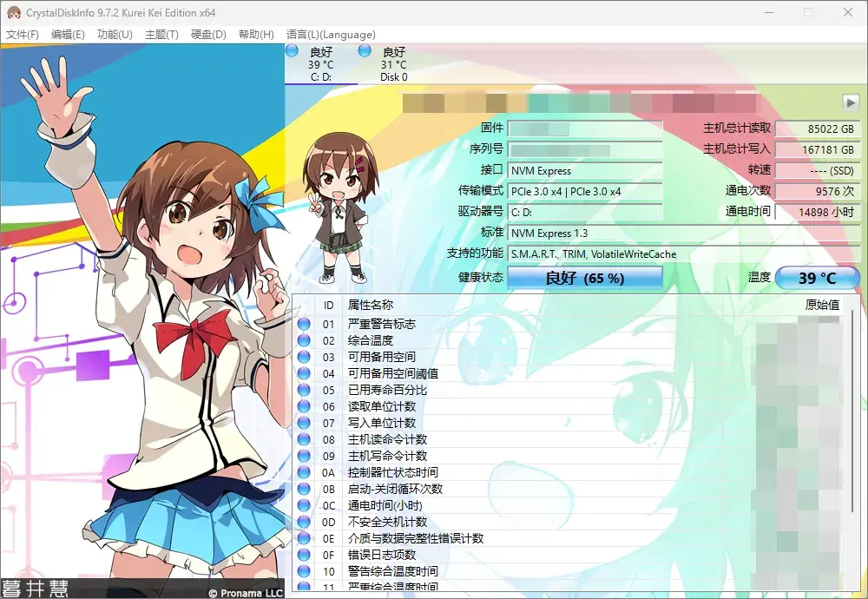Click the S.M.A.R.T., TRIM features field

(684, 254)
